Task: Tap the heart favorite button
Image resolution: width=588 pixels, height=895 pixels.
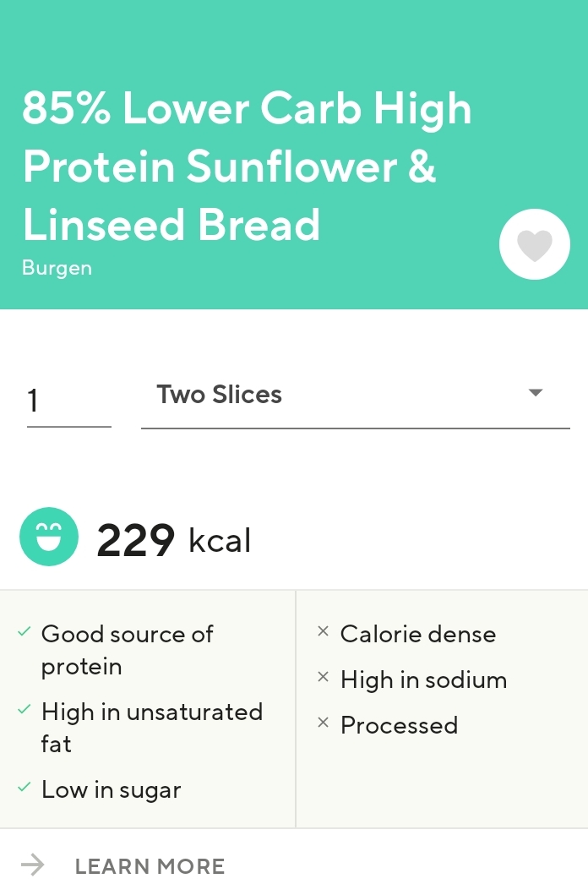Action: pos(534,244)
